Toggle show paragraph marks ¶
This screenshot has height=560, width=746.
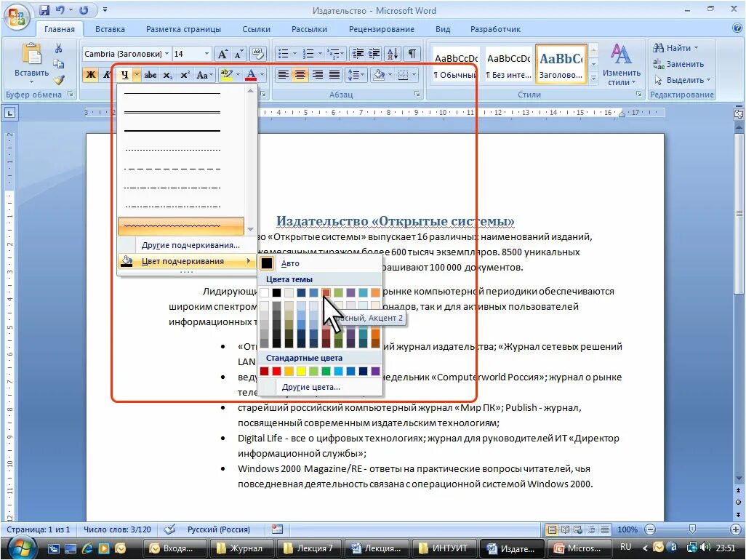tap(412, 54)
